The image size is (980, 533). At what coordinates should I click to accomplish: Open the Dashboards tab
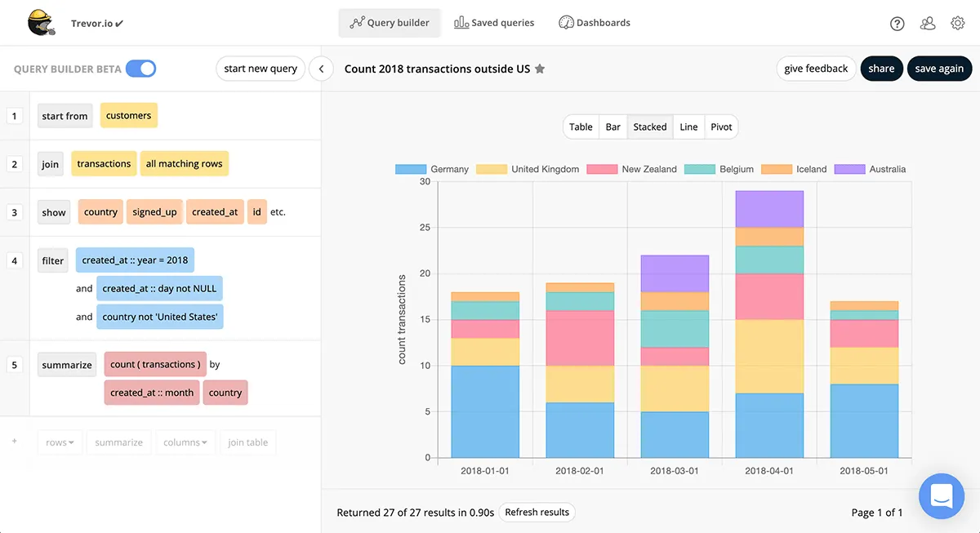pos(595,23)
